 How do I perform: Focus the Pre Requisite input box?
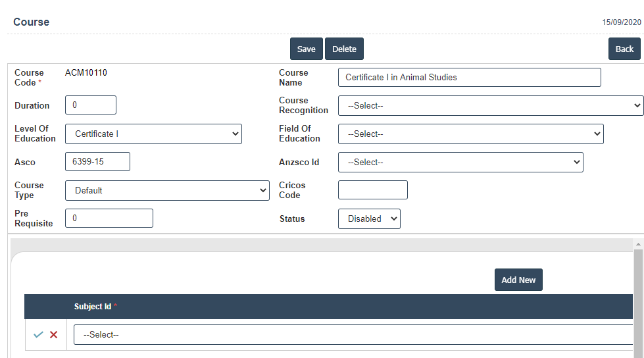point(109,218)
